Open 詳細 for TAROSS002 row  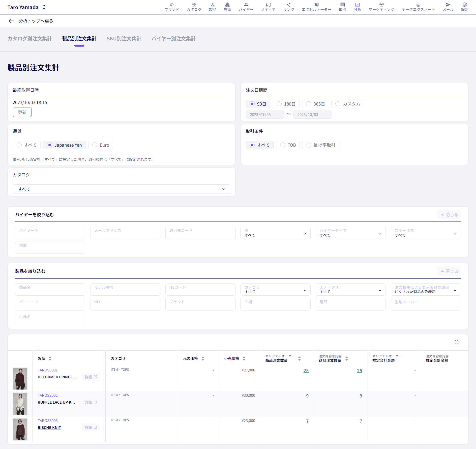[91, 402]
